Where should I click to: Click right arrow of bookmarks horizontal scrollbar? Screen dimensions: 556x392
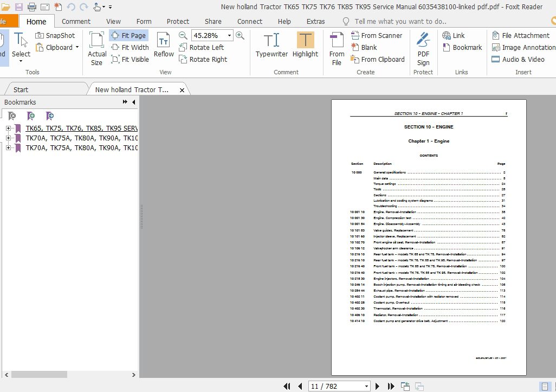click(x=134, y=375)
